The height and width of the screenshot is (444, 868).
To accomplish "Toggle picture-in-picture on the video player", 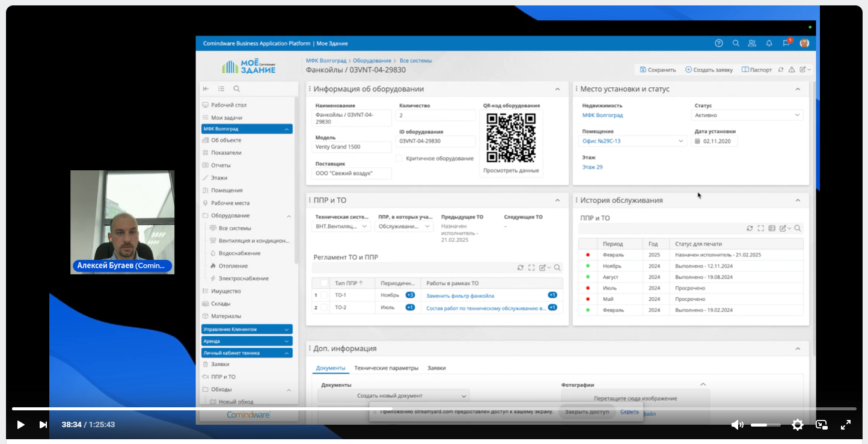I will [822, 425].
